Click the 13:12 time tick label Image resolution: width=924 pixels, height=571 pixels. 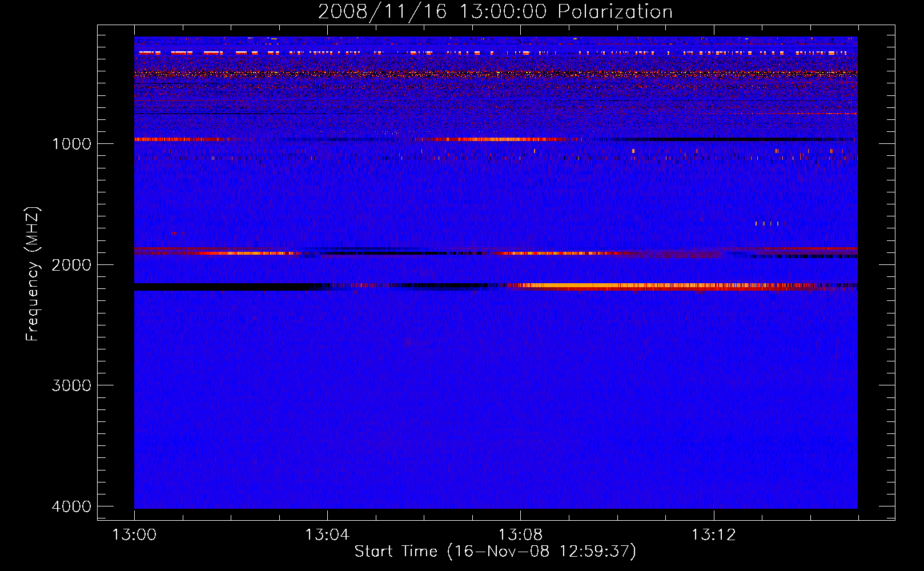(x=713, y=535)
